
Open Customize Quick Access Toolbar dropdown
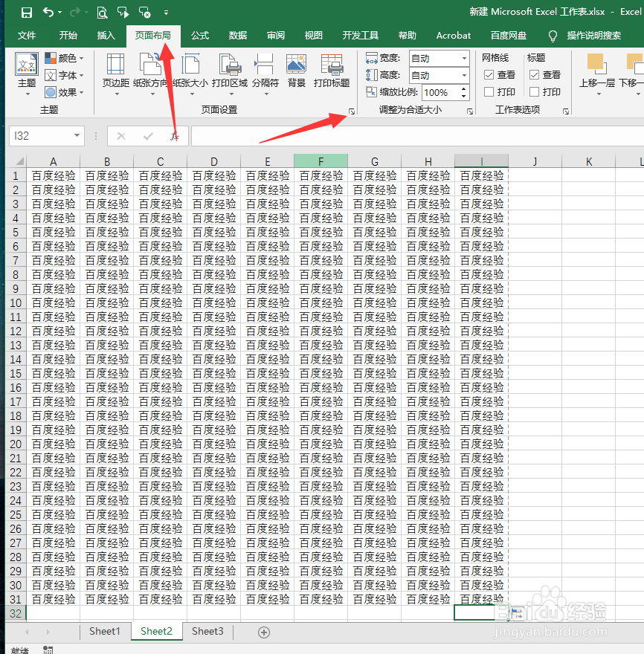(x=166, y=13)
